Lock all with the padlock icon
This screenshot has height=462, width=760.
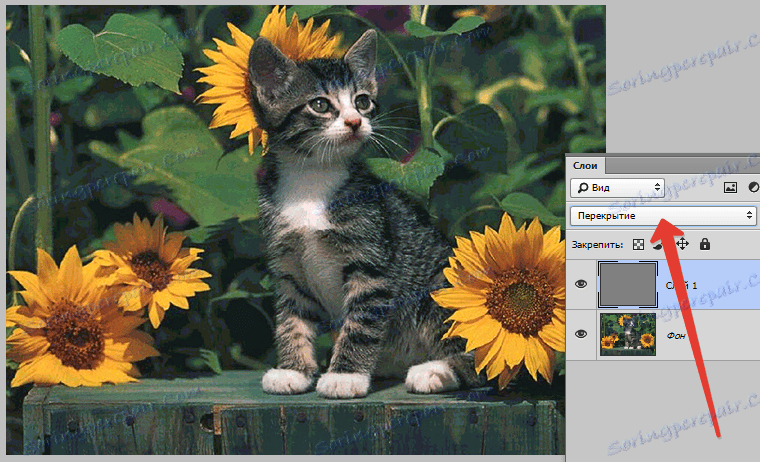705,244
